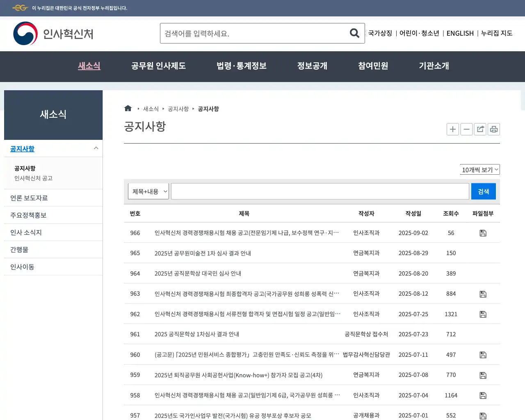
Task: Click the home icon in breadcrumb
Action: click(x=128, y=108)
